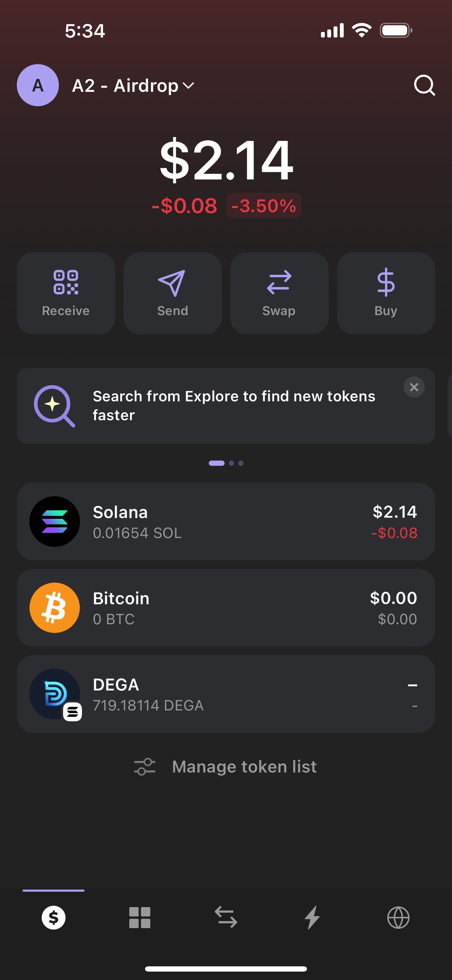Open the Receive QR code button
This screenshot has width=452, height=980.
point(66,293)
